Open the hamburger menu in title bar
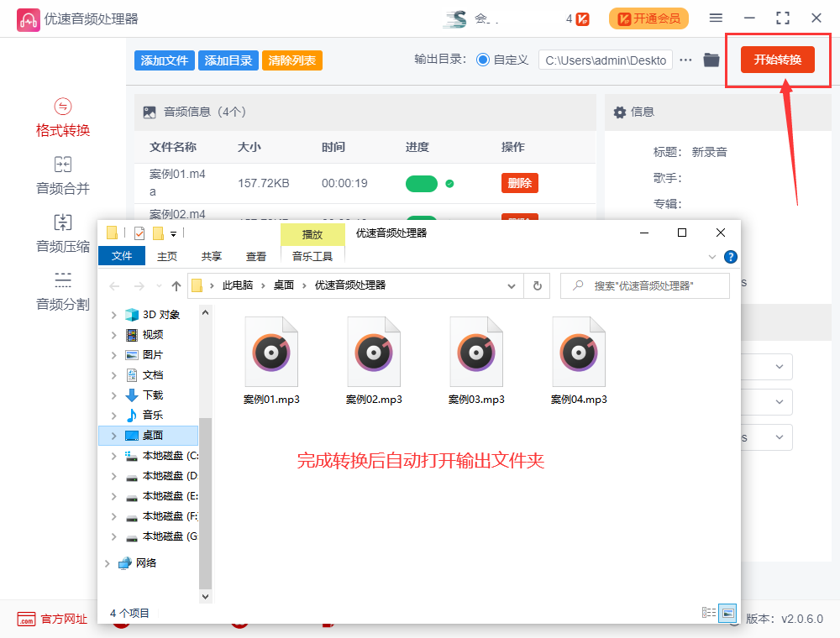 click(716, 18)
